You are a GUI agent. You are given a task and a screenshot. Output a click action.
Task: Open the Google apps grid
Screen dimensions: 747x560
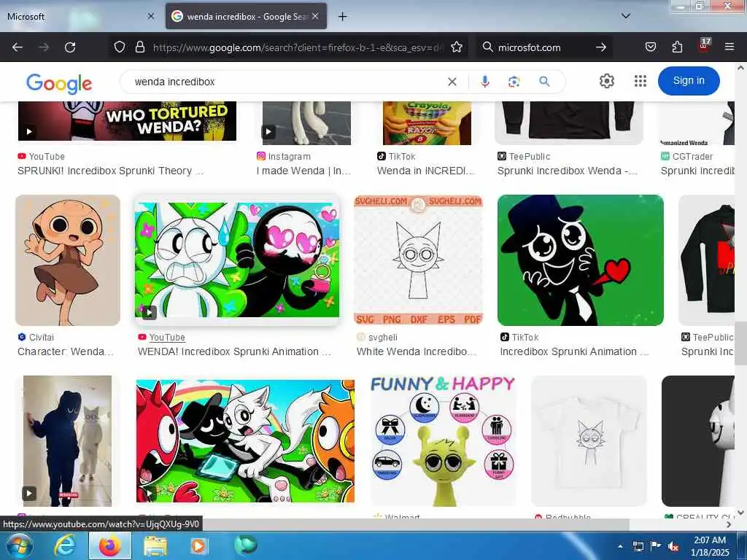(x=640, y=81)
